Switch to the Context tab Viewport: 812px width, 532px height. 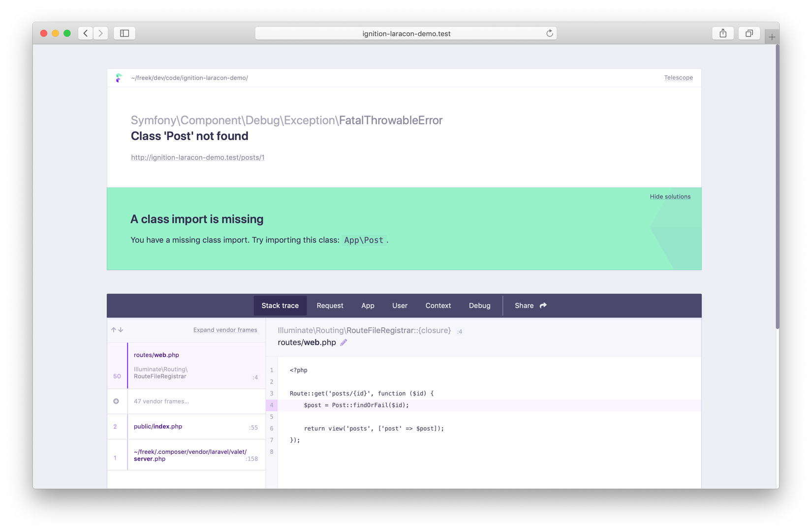tap(438, 306)
